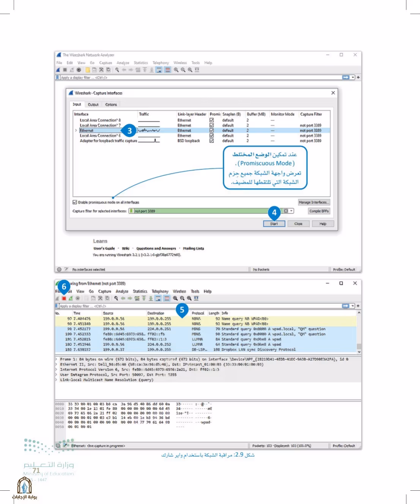Screen dimensions: 420x504
Task: Click Save capture file icon in capturing window
Action: tap(93, 298)
